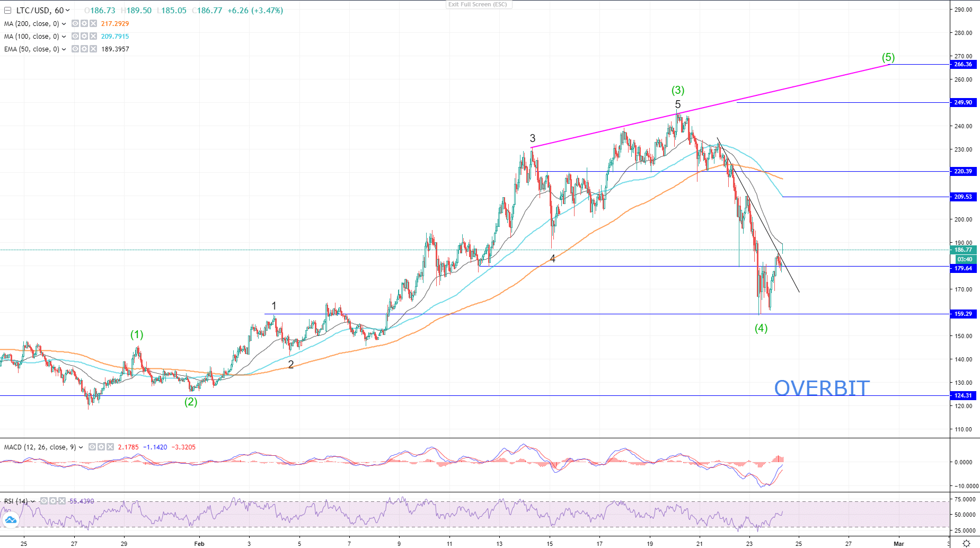Expand the EMA (50, close, 0) dropdown arrow
The image size is (980, 548).
(64, 49)
